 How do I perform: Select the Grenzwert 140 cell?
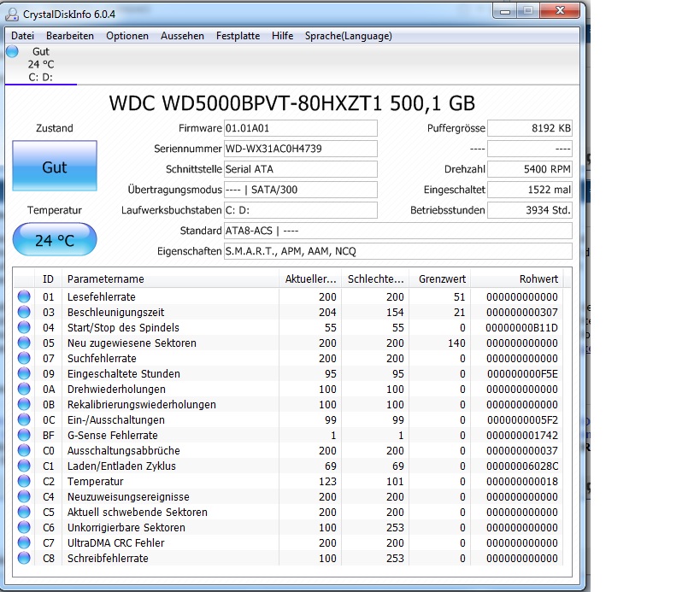456,343
